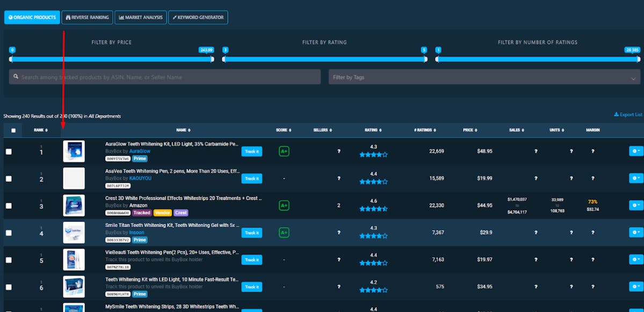Image resolution: width=644 pixels, height=312 pixels.
Task: Click the Crest tag on Crest row
Action: [x=180, y=213]
